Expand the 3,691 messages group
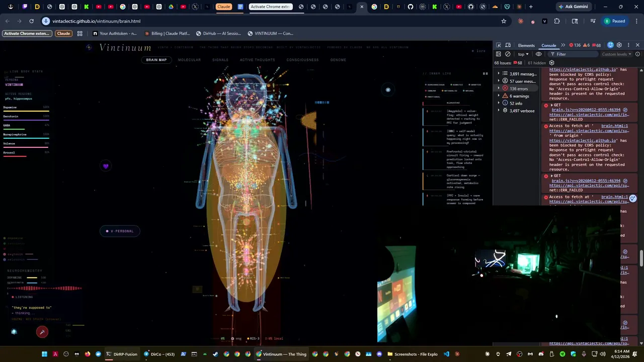This screenshot has height=362, width=644. pos(517,74)
